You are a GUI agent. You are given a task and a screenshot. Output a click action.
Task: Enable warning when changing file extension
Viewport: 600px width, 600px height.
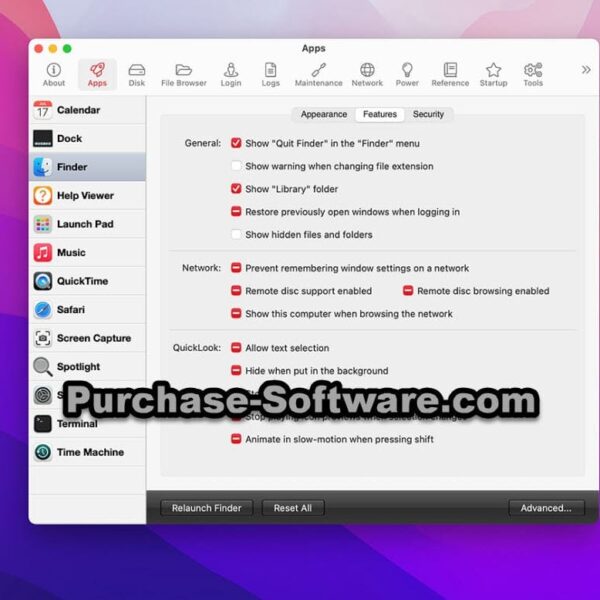(236, 166)
